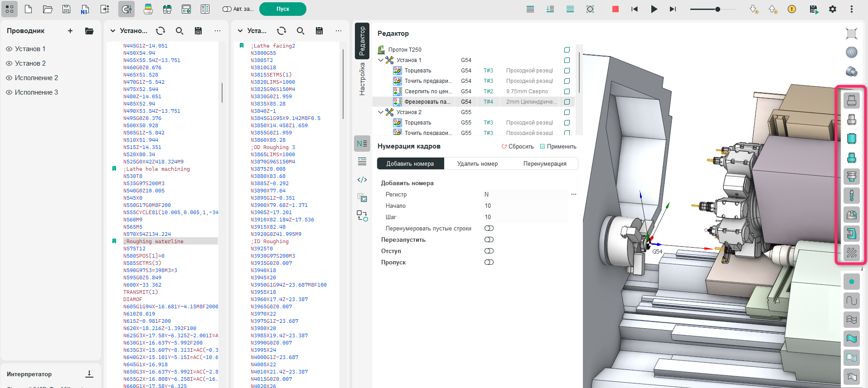Select the block numbering N tool
Image resolution: width=868 pixels, height=388 pixels.
pyautogui.click(x=362, y=144)
